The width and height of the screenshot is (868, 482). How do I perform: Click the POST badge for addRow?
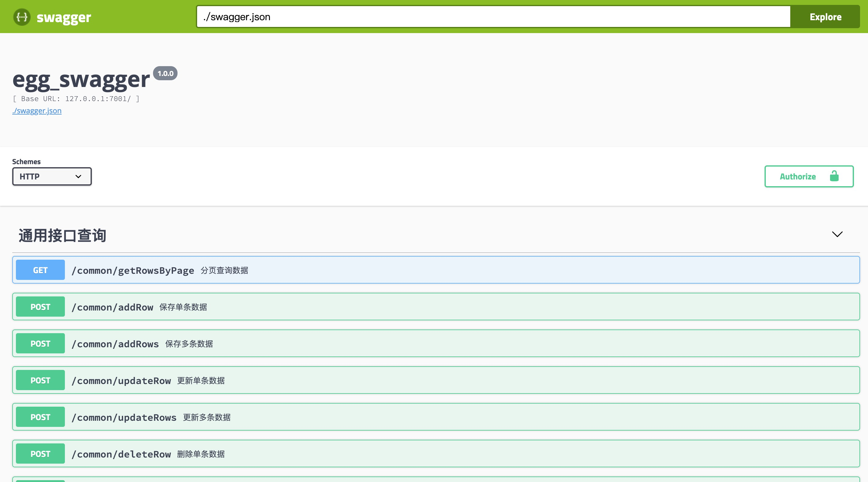pyautogui.click(x=40, y=307)
